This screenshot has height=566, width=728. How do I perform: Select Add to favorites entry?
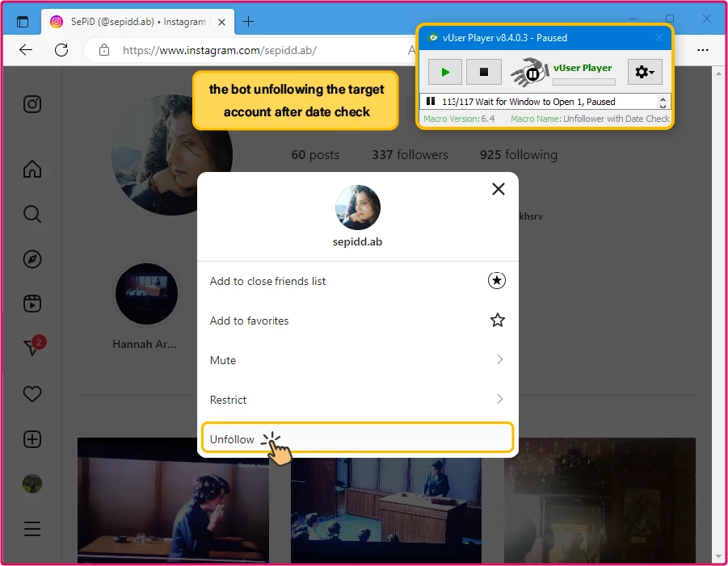pyautogui.click(x=357, y=321)
